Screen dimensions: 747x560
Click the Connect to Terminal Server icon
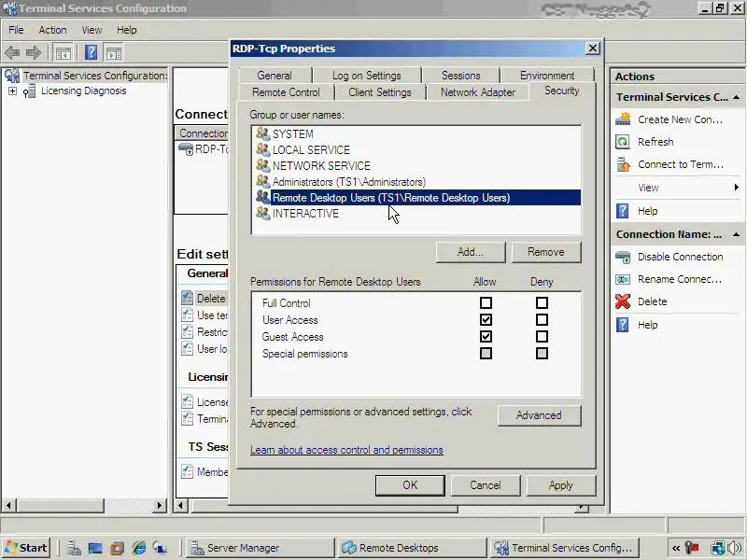[x=623, y=164]
